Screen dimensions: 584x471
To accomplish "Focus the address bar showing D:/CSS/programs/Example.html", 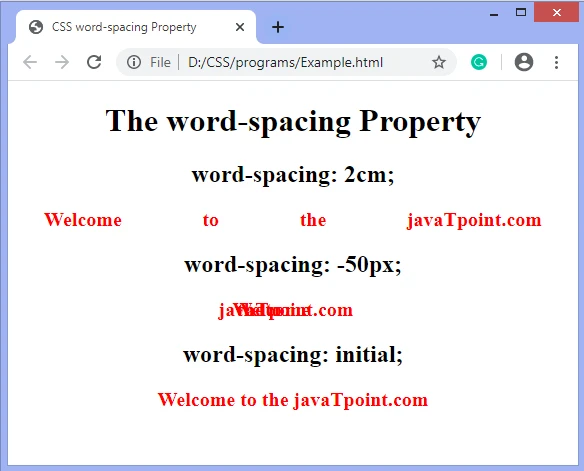I will [x=285, y=62].
